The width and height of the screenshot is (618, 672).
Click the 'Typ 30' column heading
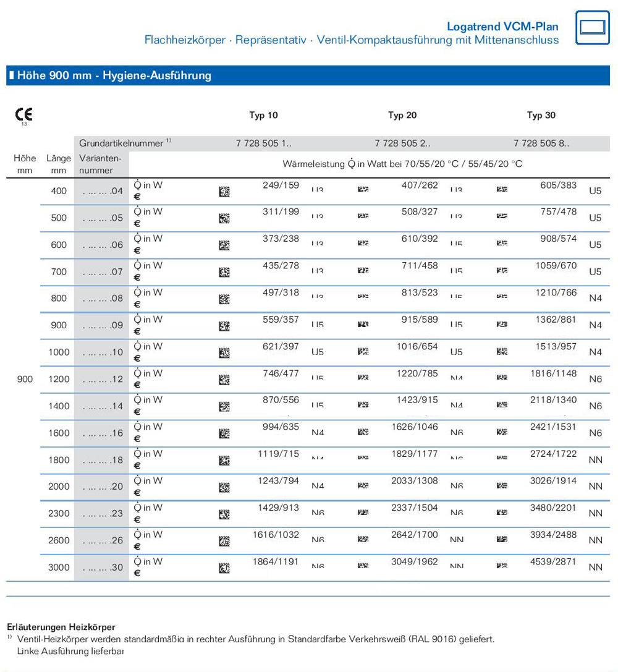[541, 115]
